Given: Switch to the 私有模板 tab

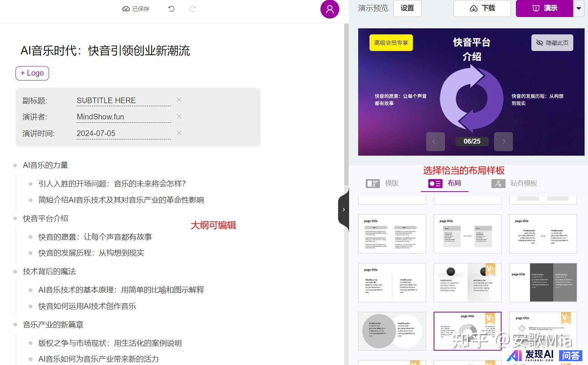Looking at the screenshot, I should (514, 183).
